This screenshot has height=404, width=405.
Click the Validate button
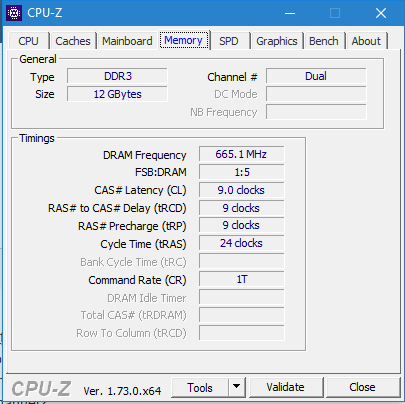tap(286, 387)
